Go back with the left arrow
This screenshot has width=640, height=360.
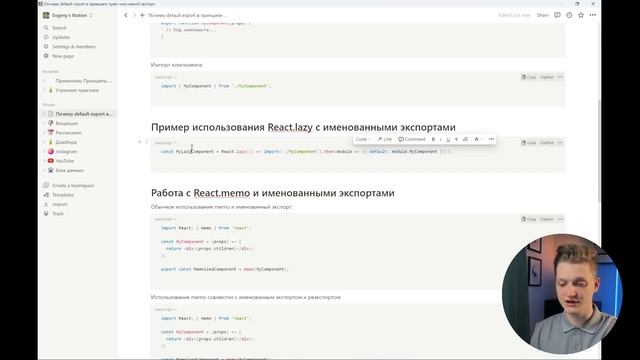pos(126,15)
